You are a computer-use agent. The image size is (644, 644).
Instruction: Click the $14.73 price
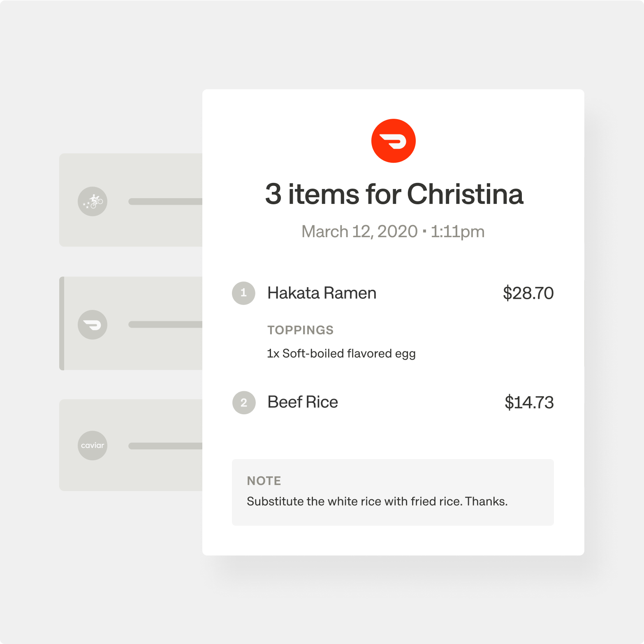point(529,402)
